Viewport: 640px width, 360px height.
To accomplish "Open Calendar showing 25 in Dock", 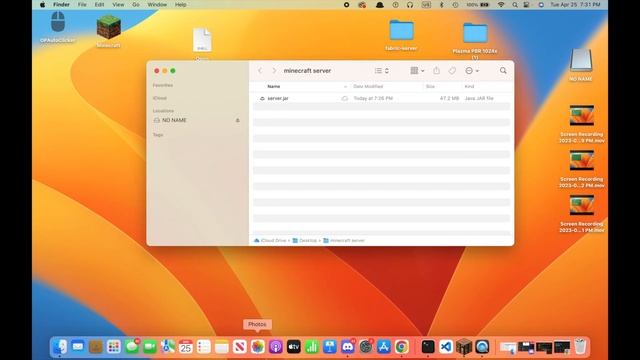I will (x=186, y=347).
